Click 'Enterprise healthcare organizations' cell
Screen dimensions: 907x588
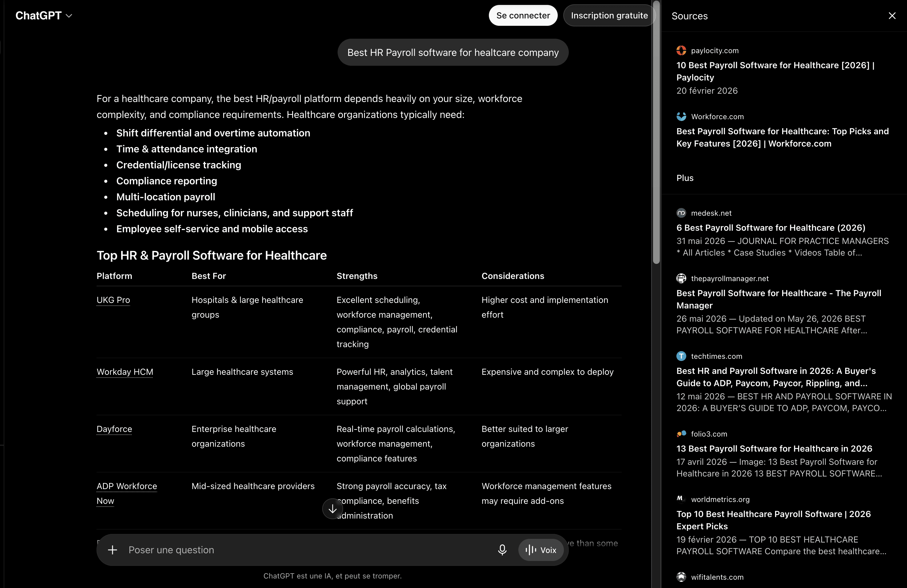tap(234, 437)
